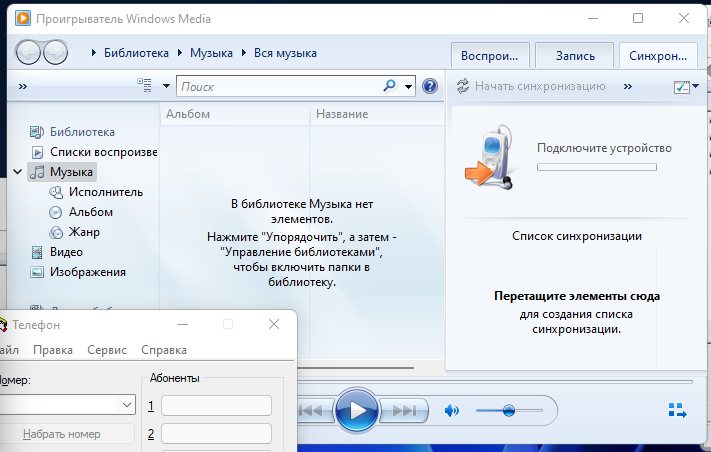Image resolution: width=711 pixels, height=452 pixels.
Task: Expand the view options dropdown arrow
Action: click(166, 86)
